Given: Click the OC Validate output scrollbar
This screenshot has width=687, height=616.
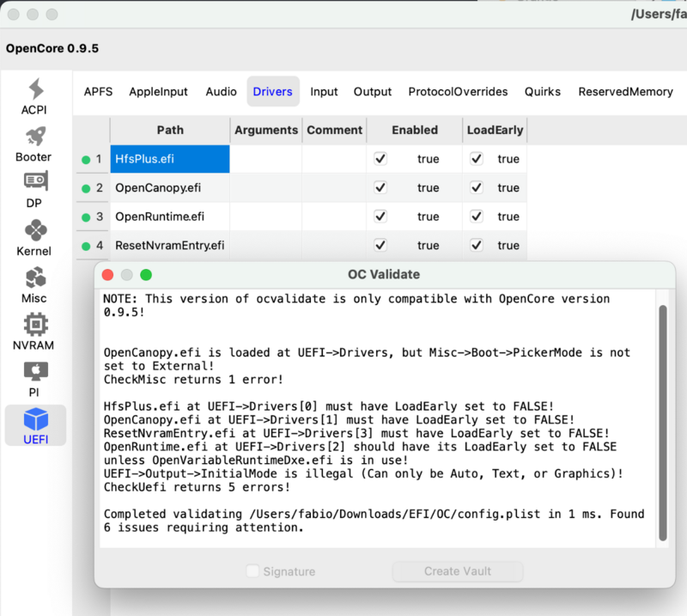Looking at the screenshot, I should [662, 421].
